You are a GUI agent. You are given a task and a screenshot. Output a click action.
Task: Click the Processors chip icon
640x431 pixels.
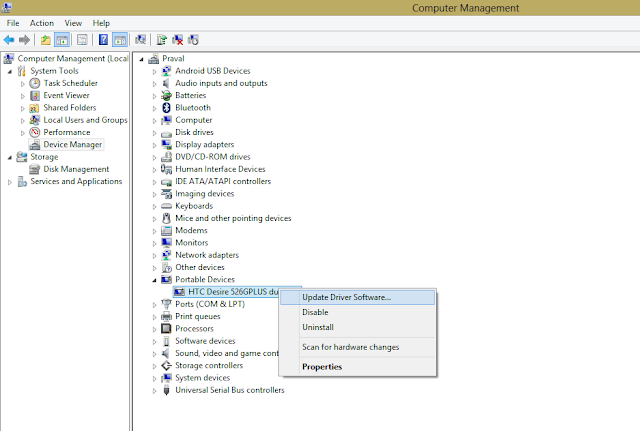click(166, 329)
